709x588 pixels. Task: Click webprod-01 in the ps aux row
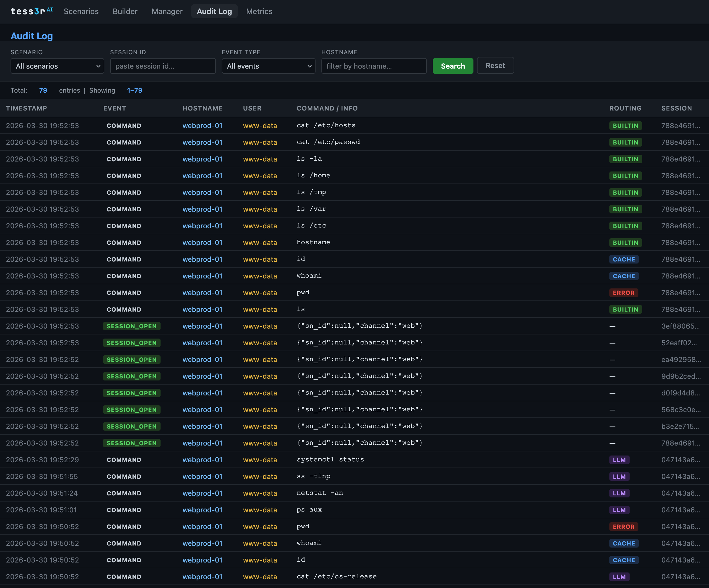point(202,510)
